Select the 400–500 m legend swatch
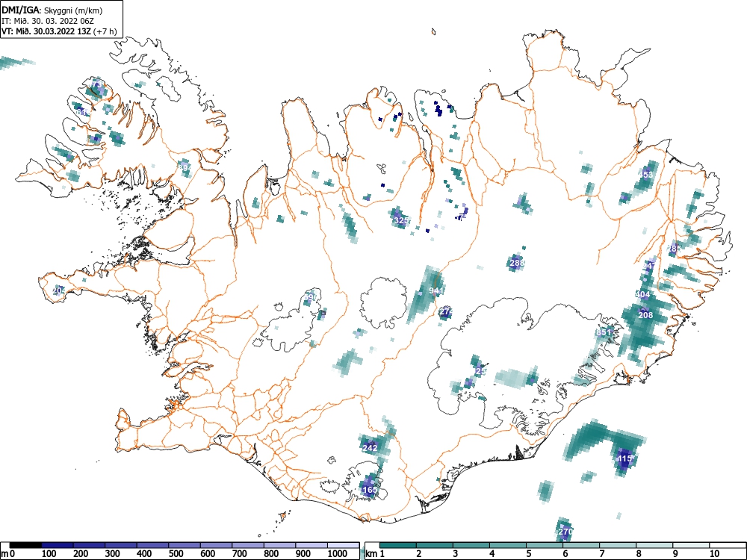Screen dimensions: 747x560 [153, 545]
